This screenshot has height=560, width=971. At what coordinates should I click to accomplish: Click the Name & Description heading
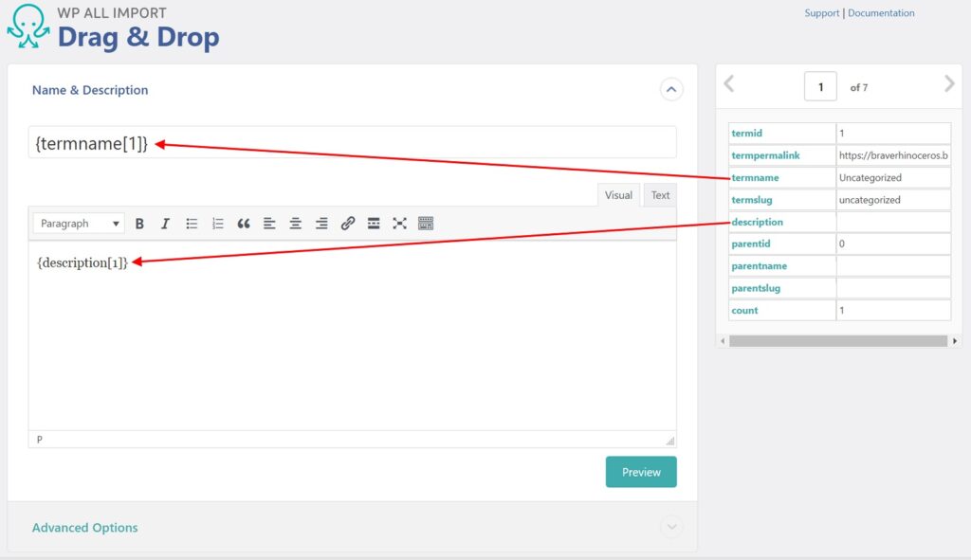[90, 90]
